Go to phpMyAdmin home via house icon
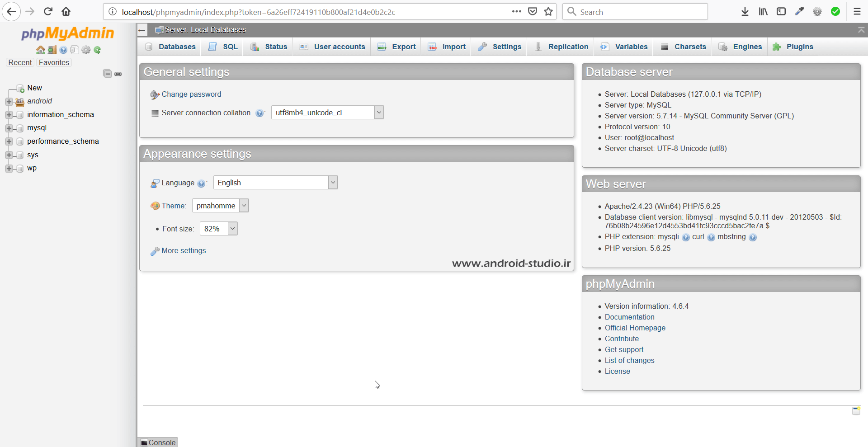Screen dimensions: 868x447 pyautogui.click(x=41, y=50)
